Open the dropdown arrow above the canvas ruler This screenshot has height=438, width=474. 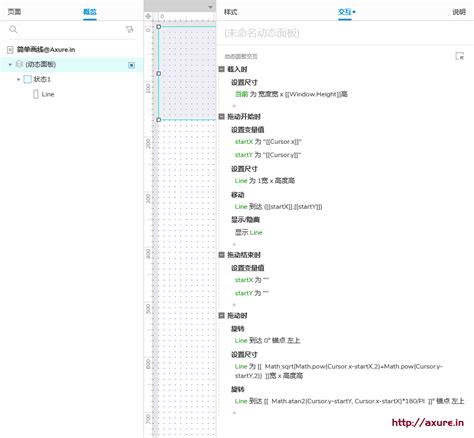point(210,7)
